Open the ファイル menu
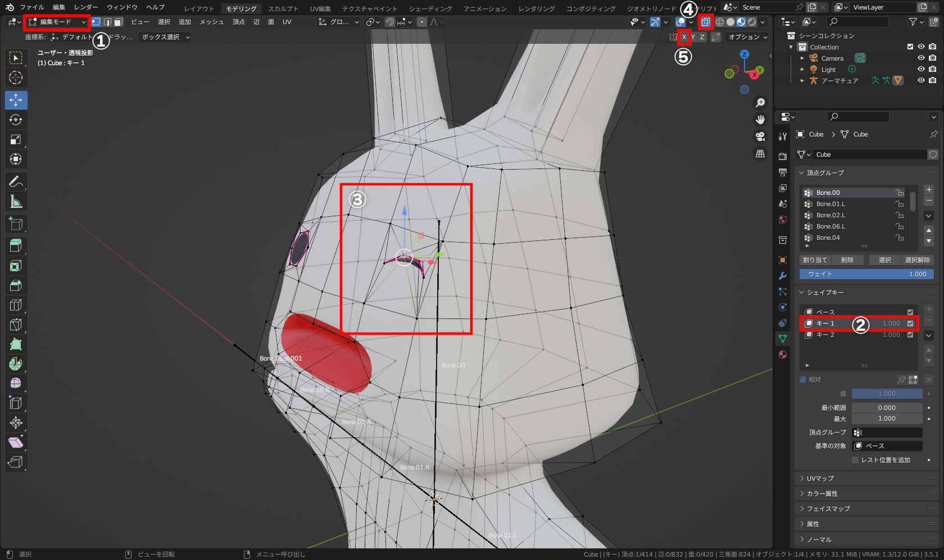This screenshot has width=944, height=560. (32, 7)
